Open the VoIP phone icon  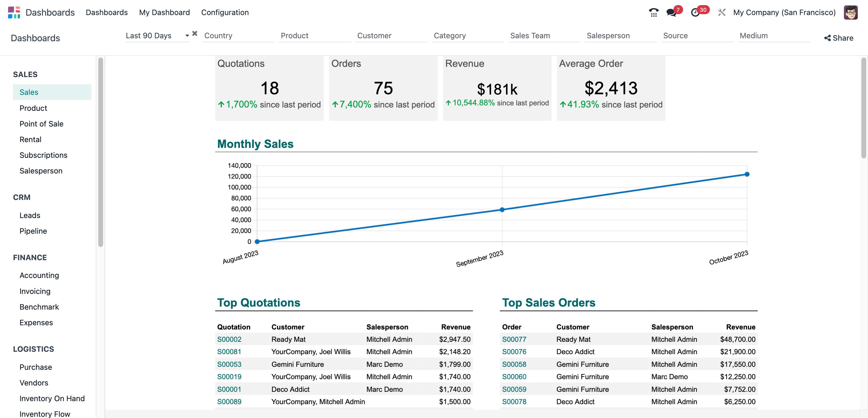653,12
